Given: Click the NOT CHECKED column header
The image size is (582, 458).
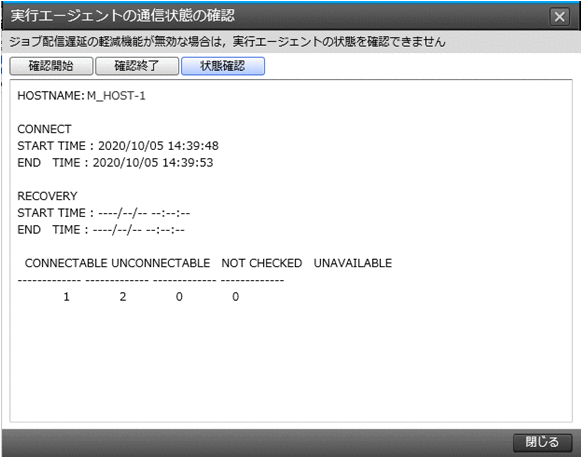Looking at the screenshot, I should [x=262, y=263].
